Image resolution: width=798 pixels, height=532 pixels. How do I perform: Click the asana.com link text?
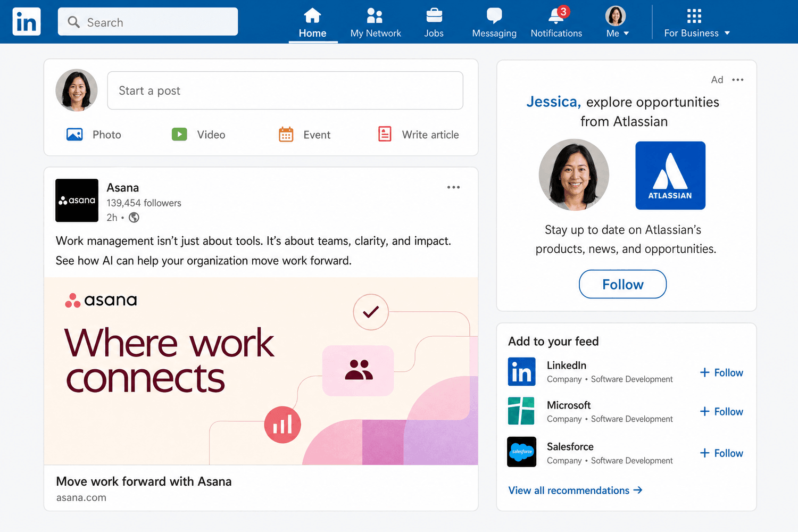(x=81, y=498)
